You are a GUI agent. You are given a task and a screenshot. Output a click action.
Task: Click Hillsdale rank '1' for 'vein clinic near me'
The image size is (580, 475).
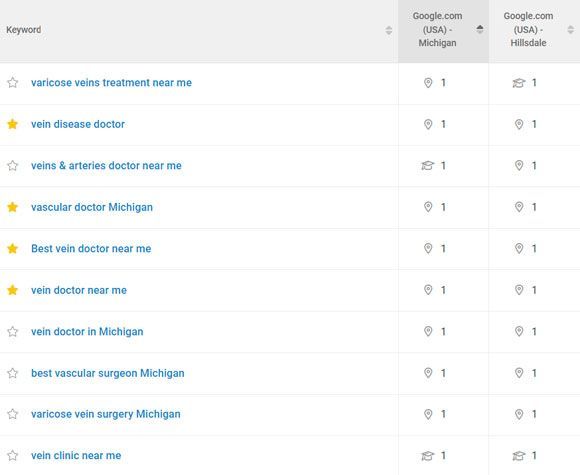click(534, 455)
